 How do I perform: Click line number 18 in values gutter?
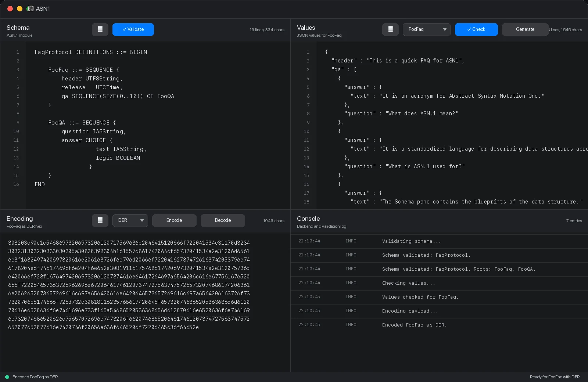306,202
